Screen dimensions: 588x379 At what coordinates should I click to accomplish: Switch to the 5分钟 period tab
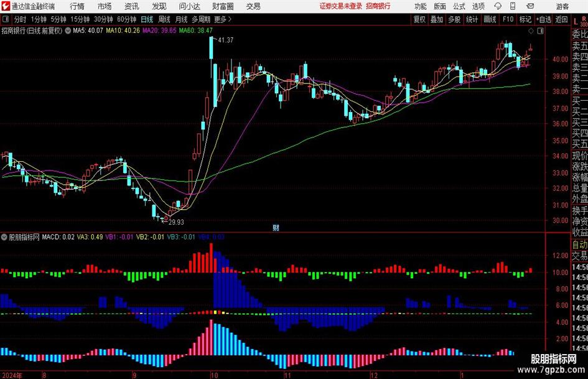coord(58,19)
